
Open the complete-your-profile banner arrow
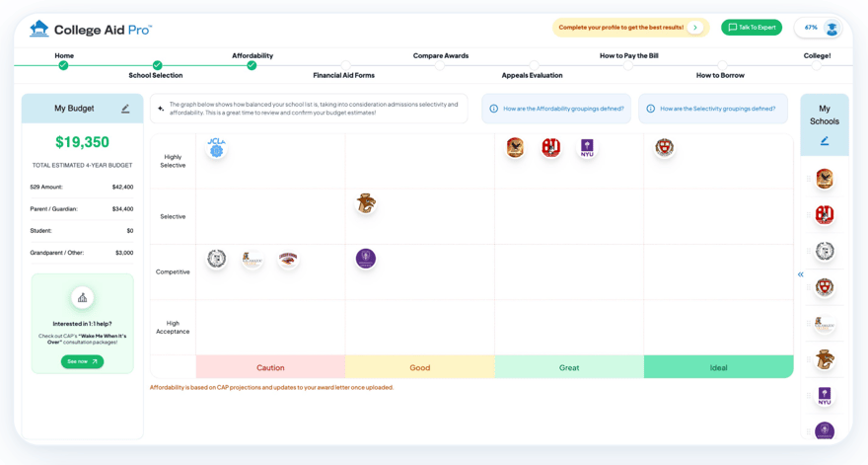pyautogui.click(x=695, y=28)
